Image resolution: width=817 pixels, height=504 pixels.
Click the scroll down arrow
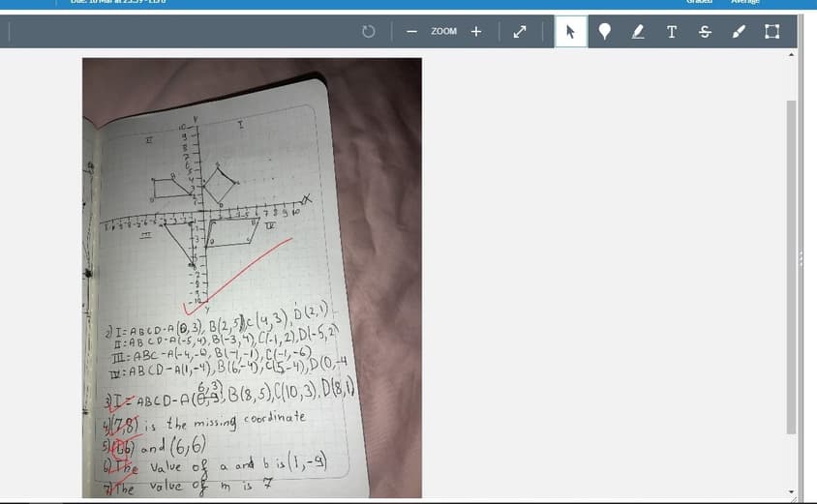click(791, 491)
